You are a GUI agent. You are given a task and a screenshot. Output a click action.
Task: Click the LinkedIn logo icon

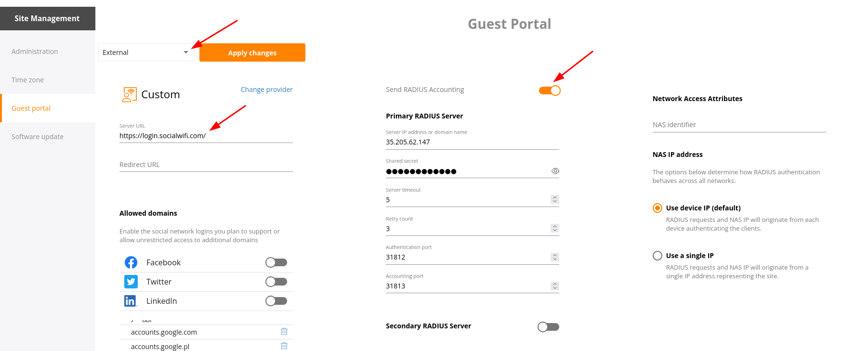coord(131,301)
